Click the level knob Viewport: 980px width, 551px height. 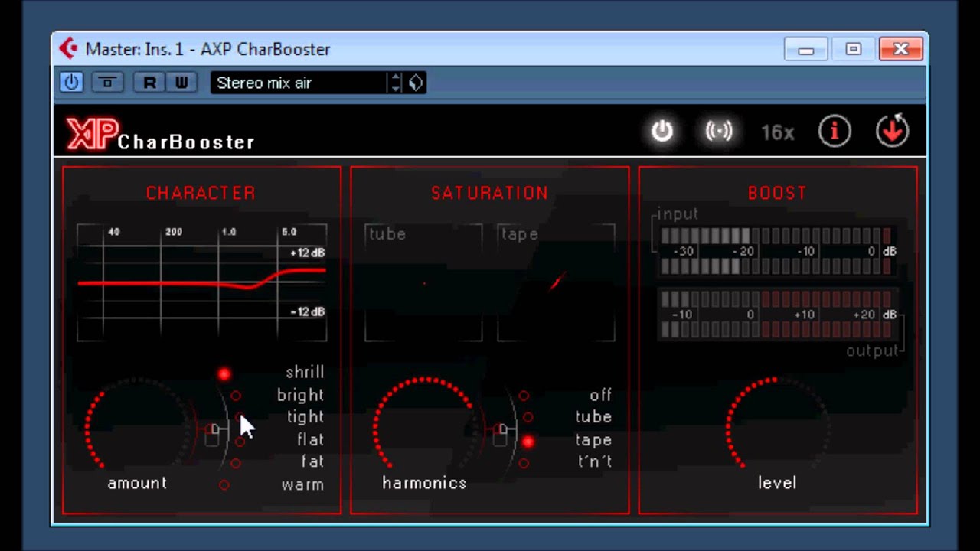coord(777,425)
